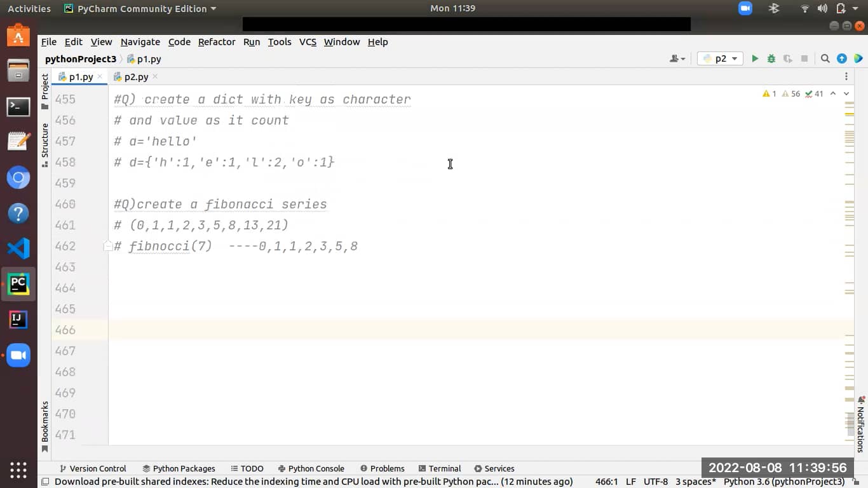Open Python Packages tool window
The width and height of the screenshot is (868, 488).
click(179, 468)
